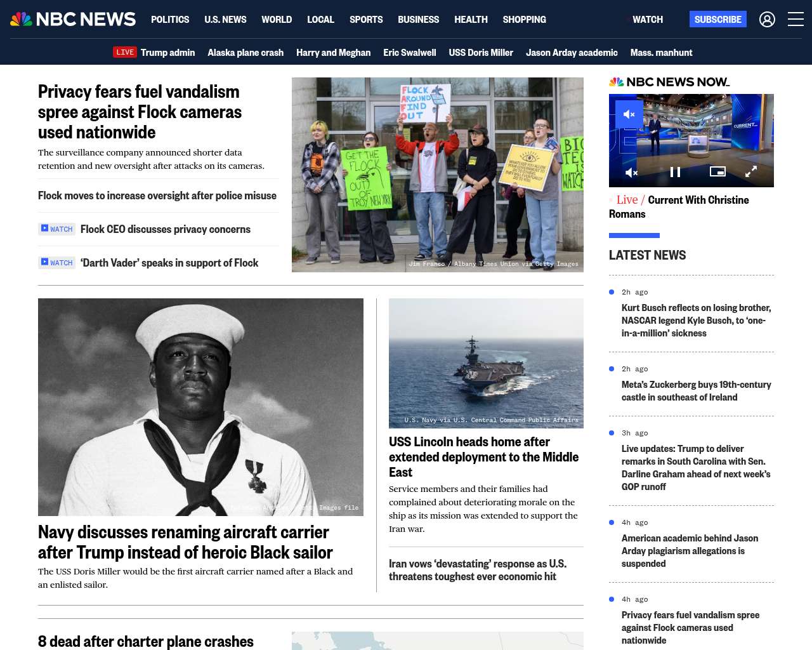Click the '3h ago' timestamp
Viewport: 812px width, 650px height.
pyautogui.click(x=635, y=433)
